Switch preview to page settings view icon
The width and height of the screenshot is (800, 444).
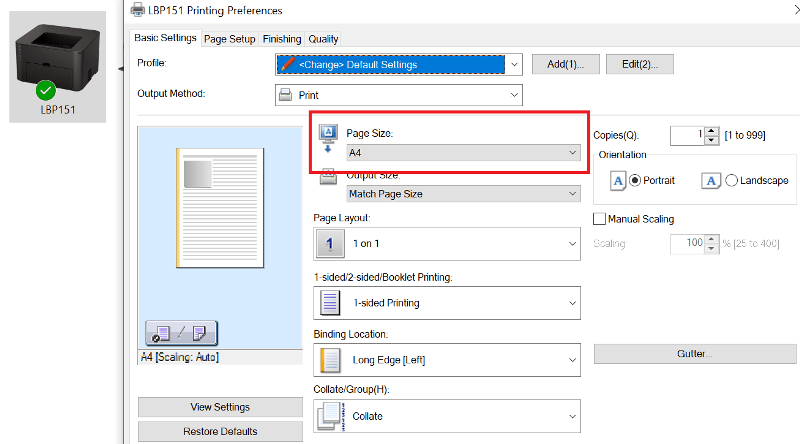162,334
